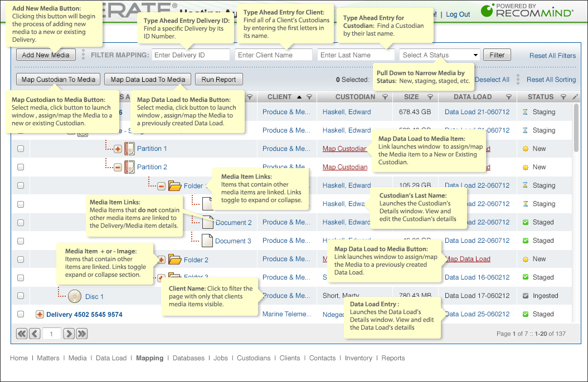Image resolution: width=588 pixels, height=382 pixels.
Task: Check the Folder 2 row checkbox
Action: [x=21, y=259]
